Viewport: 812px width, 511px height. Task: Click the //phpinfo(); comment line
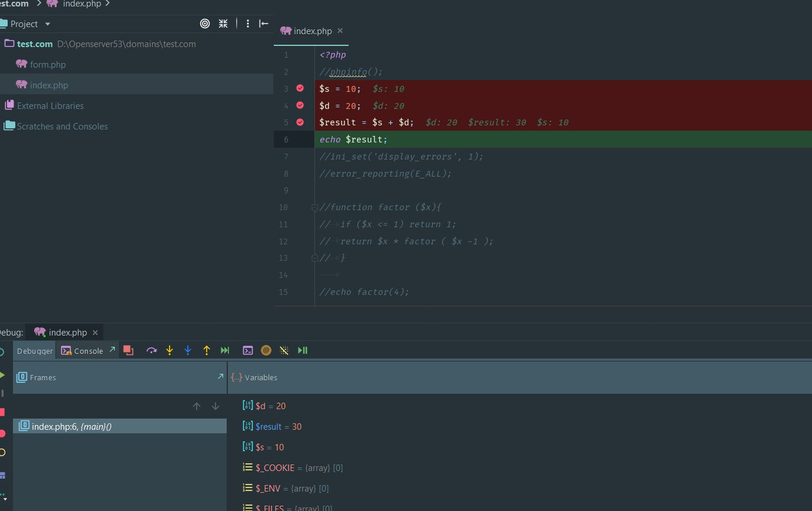tap(351, 72)
